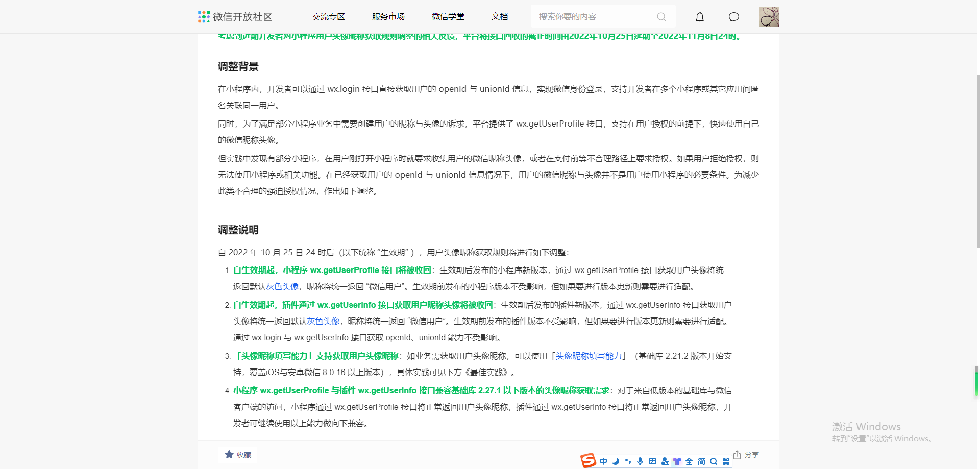Click green text about 兼容基础库 2.27.1
This screenshot has width=980, height=469.
pyautogui.click(x=422, y=391)
